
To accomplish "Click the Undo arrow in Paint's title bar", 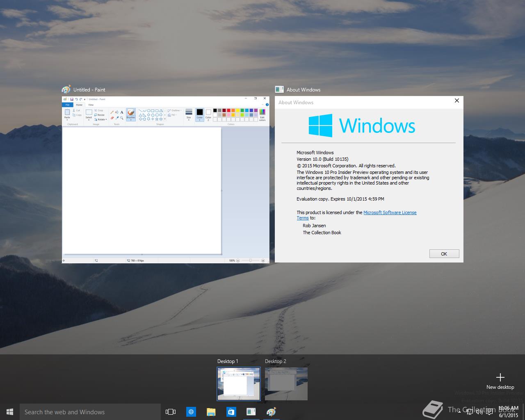I will pyautogui.click(x=76, y=99).
